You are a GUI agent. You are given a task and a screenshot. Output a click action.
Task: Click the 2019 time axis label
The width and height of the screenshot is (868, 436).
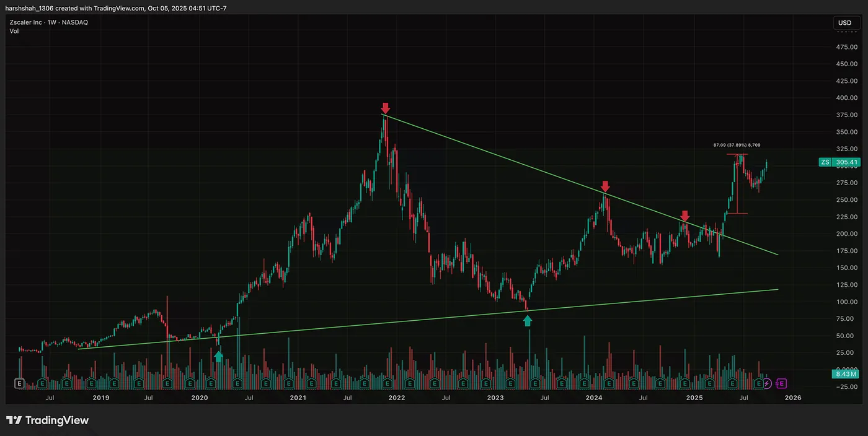[100, 398]
